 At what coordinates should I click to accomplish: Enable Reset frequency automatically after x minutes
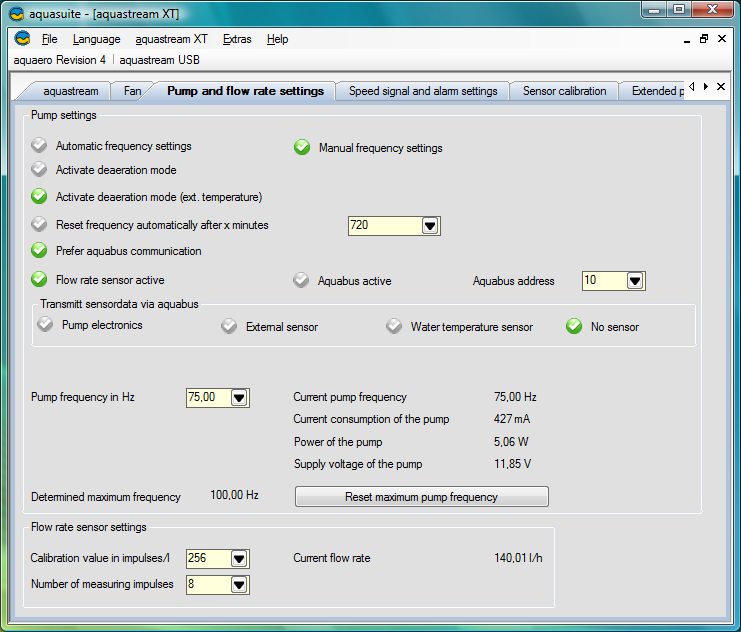(39, 224)
